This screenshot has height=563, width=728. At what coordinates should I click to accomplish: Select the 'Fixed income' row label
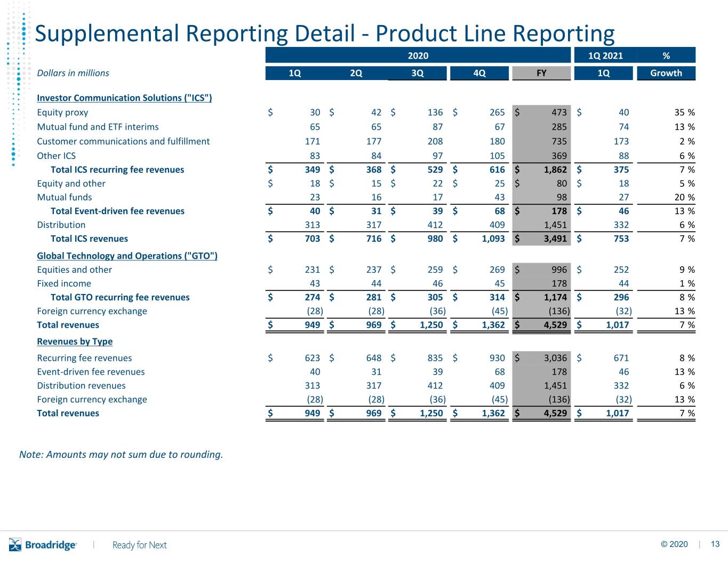coord(63,283)
